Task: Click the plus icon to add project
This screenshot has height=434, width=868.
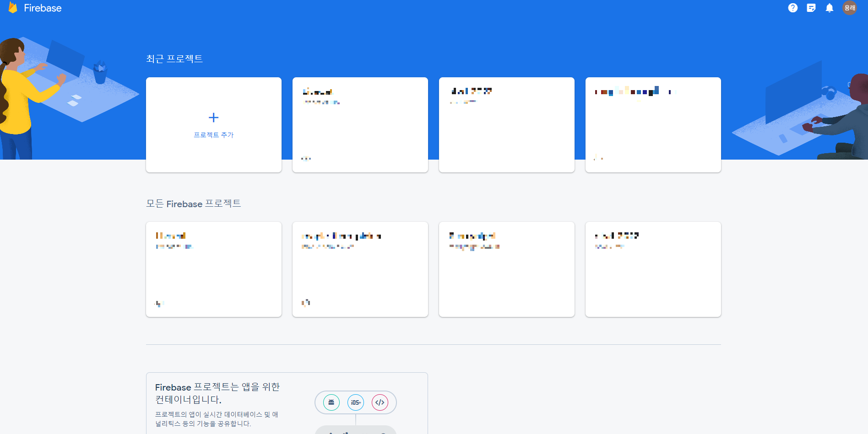Action: [213, 118]
